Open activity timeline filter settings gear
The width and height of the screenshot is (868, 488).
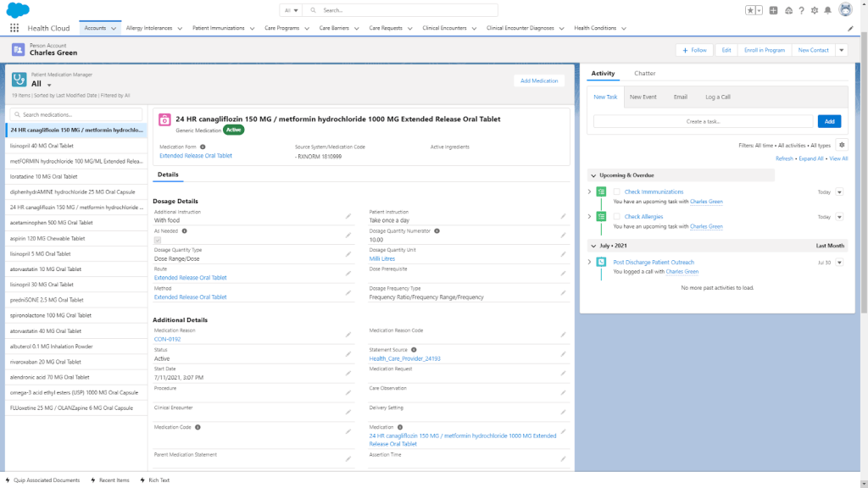(841, 145)
